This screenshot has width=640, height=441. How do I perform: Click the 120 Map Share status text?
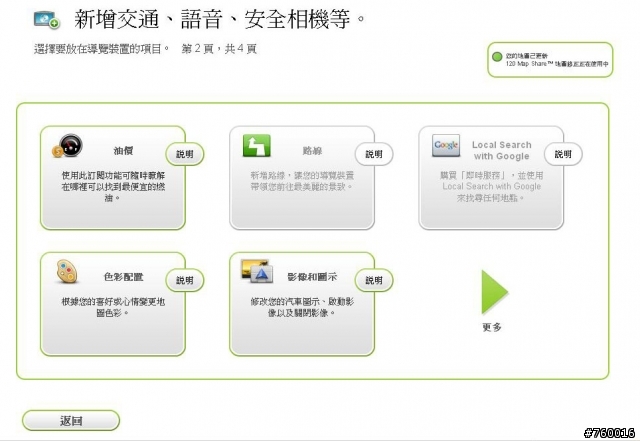click(557, 64)
